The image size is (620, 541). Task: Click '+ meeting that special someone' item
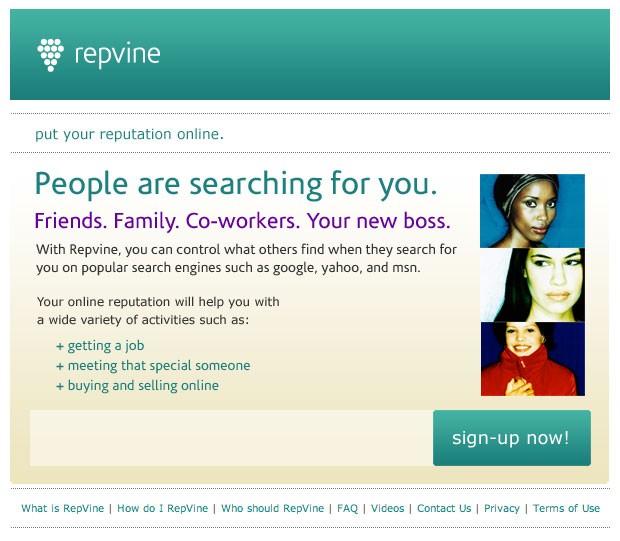click(x=153, y=366)
